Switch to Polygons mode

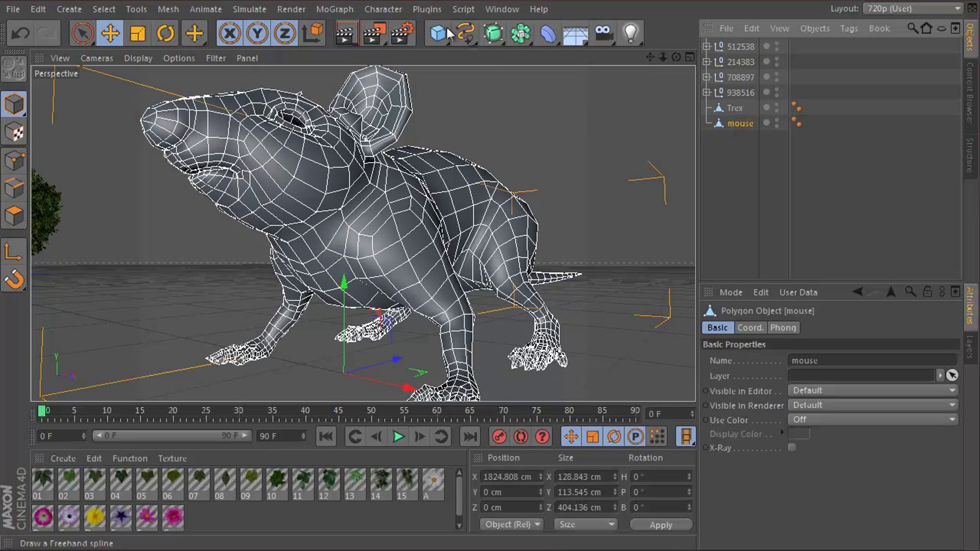pos(14,215)
